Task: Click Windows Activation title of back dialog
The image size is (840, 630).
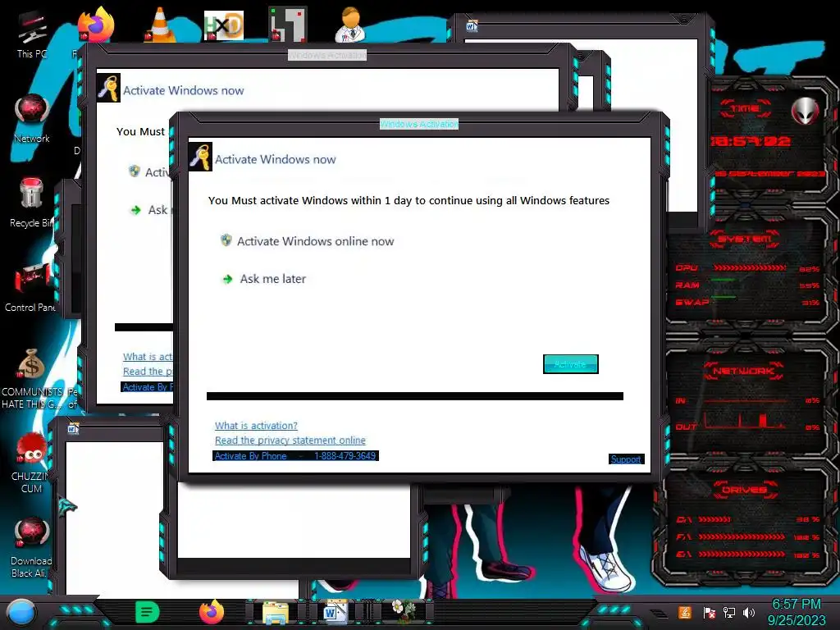Action: click(x=327, y=55)
